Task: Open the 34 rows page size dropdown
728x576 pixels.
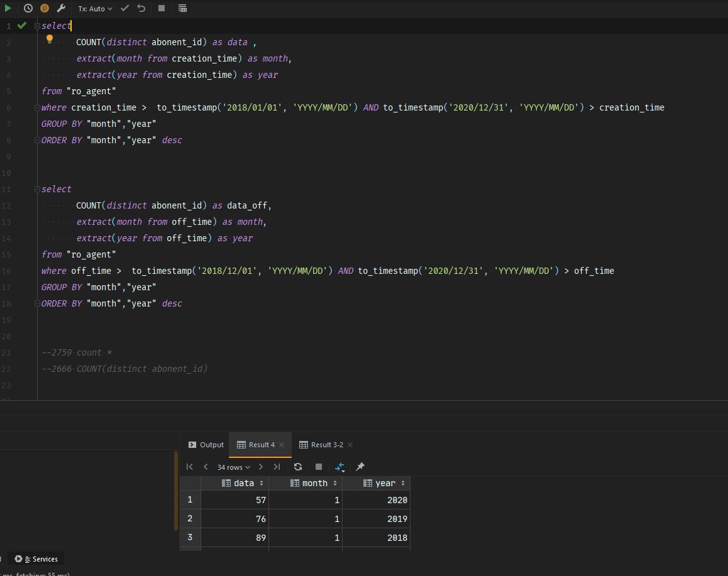Action: [x=233, y=467]
